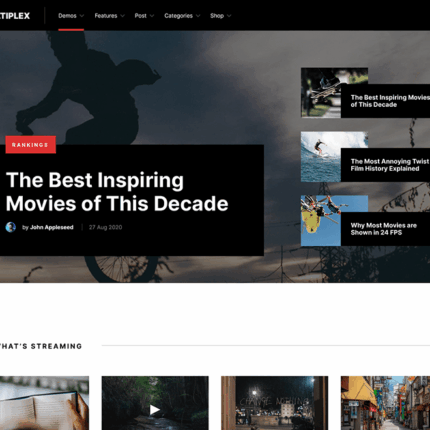Screen dimensions: 430x430
Task: Open "The Most Annoying Twist" article title
Action: 390,165
